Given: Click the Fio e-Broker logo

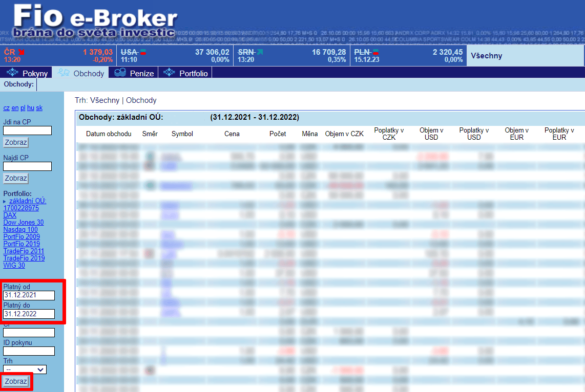Looking at the screenshot, I should (95, 20).
